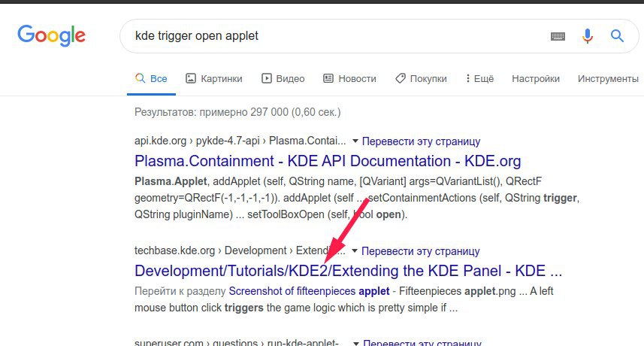The image size is (644, 346).
Task: Expand dropdown arrow next to techbase.kde.org result
Action: tap(355, 250)
